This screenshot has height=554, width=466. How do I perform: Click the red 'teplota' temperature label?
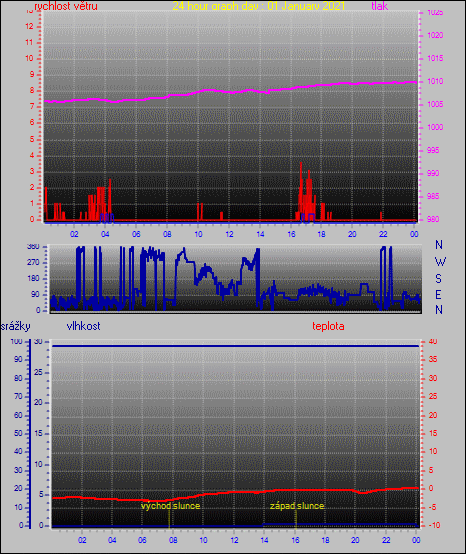coord(328,326)
